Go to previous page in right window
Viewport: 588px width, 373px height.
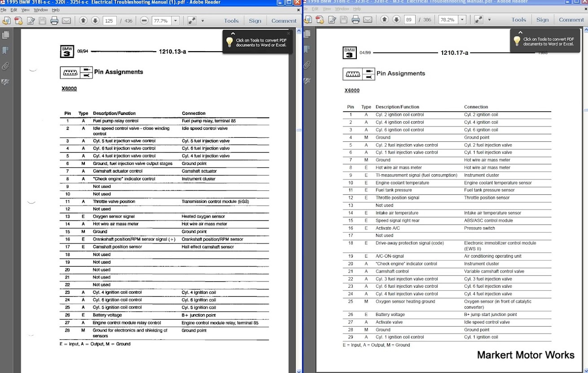[385, 19]
